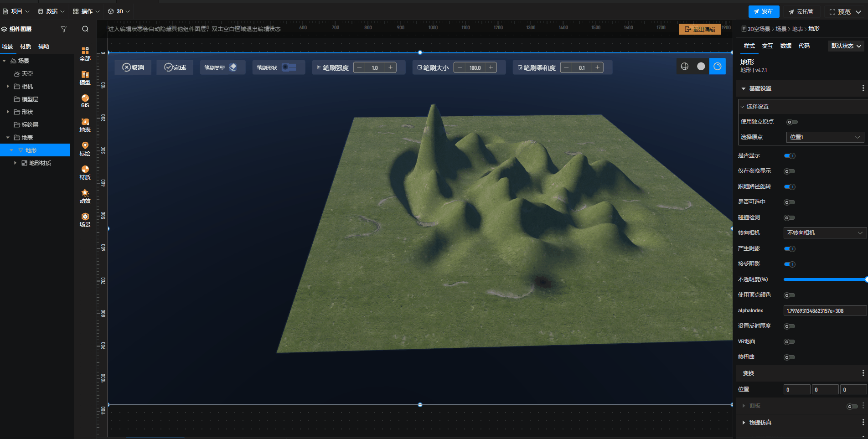The height and width of the screenshot is (439, 868).
Task: Open the GIS component category
Action: pyautogui.click(x=85, y=101)
